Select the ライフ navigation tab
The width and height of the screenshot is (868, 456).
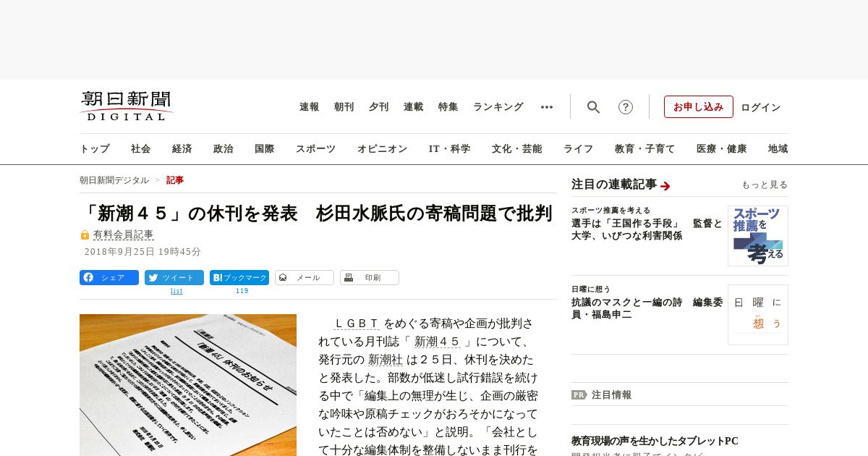tap(579, 149)
